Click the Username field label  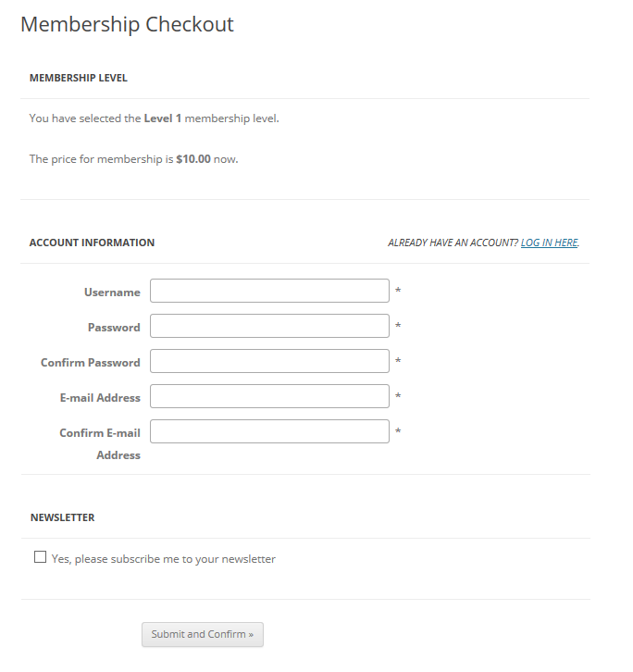[112, 292]
